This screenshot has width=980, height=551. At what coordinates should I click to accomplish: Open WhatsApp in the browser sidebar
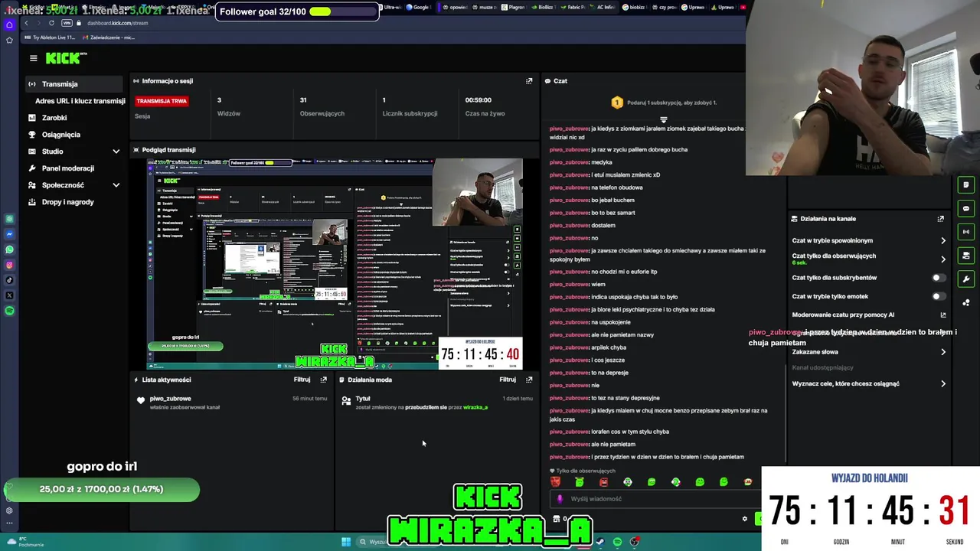pos(9,249)
